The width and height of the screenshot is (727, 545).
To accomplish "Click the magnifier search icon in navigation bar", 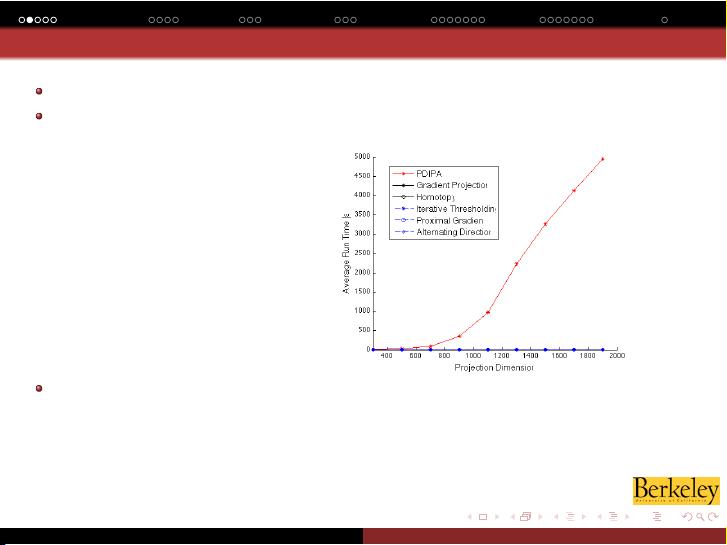I will click(x=698, y=517).
